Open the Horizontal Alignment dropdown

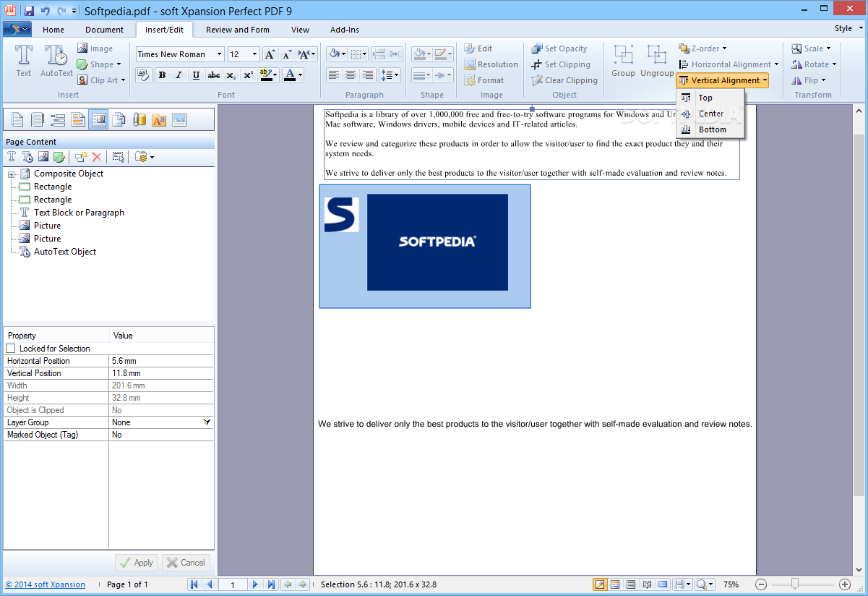pyautogui.click(x=729, y=64)
